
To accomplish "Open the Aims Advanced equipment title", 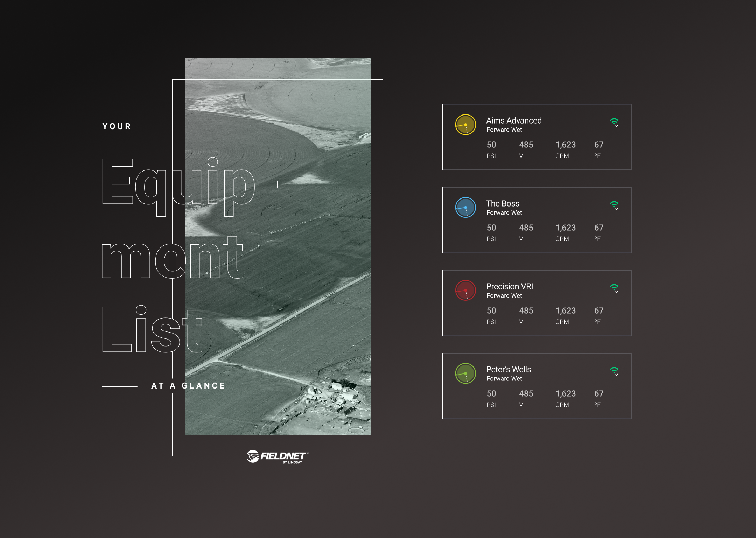I will [514, 120].
